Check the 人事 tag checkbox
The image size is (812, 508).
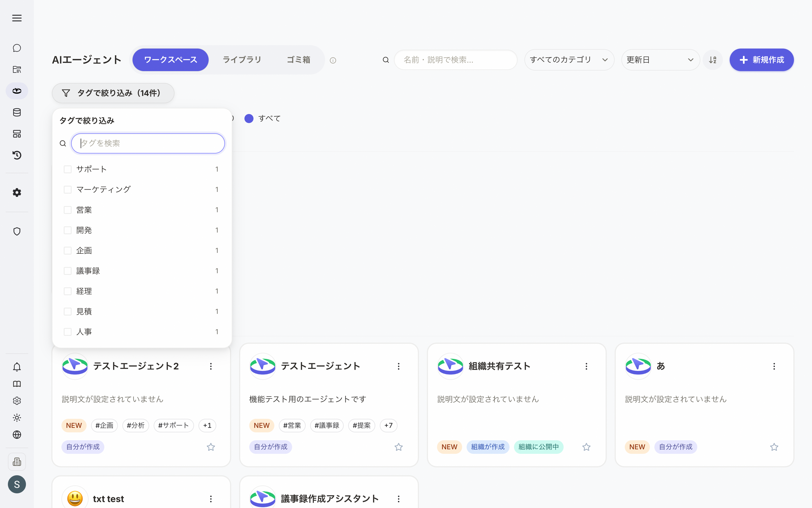tap(68, 332)
